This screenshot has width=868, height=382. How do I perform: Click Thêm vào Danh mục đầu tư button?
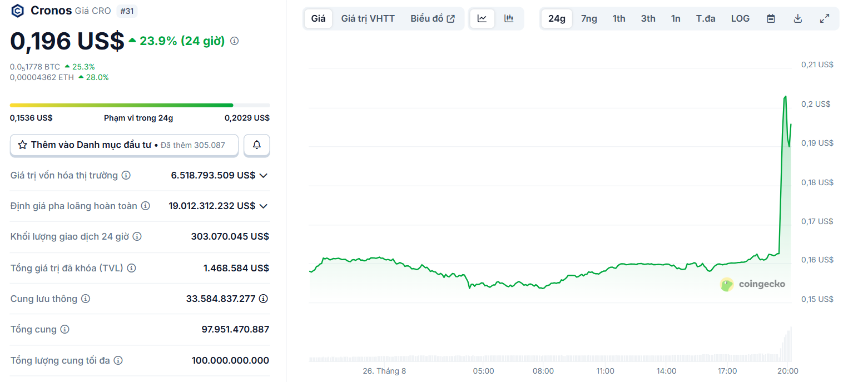click(124, 145)
